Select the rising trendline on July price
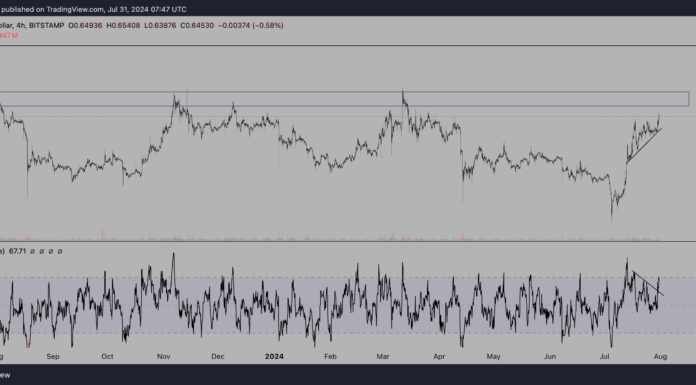The height and width of the screenshot is (385, 696). (644, 146)
